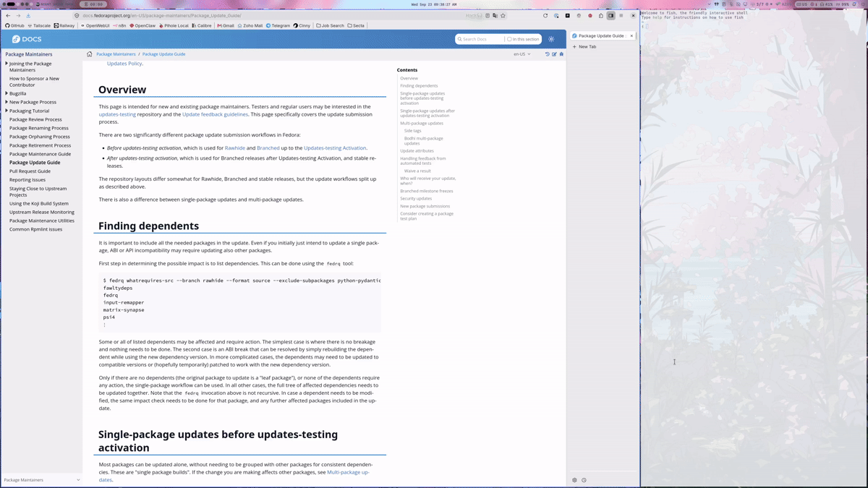Open the downloads arrow icon in toolbar
Screen dimensions: 868x488
coord(28,15)
